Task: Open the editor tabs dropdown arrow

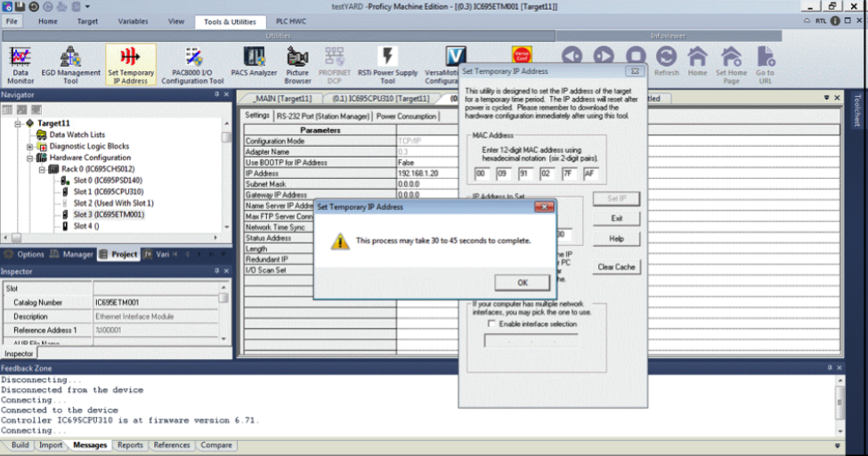Action: coord(826,97)
